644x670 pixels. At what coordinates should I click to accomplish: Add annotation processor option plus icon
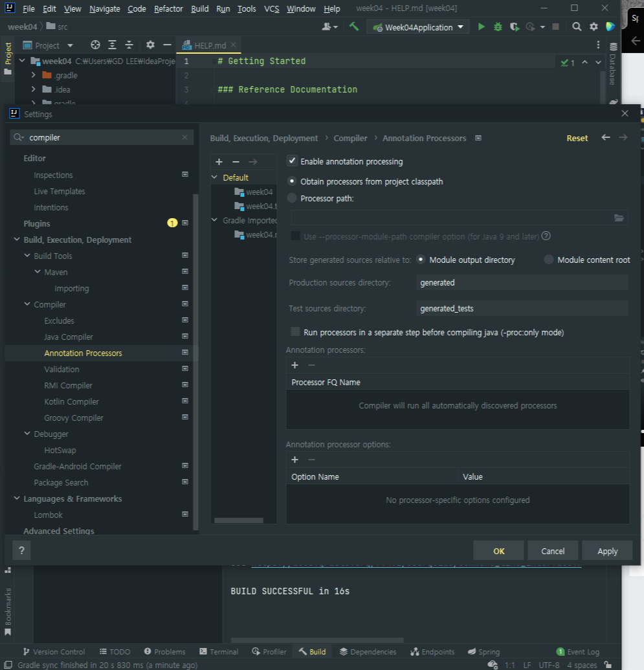click(294, 460)
